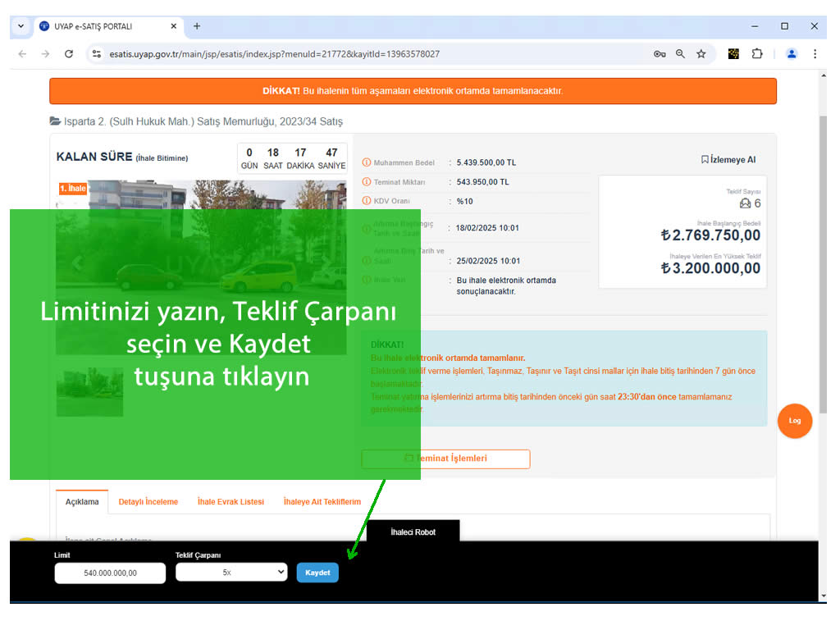Open the Extensions puzzle icon
This screenshot has height=630, width=840.
[x=757, y=54]
